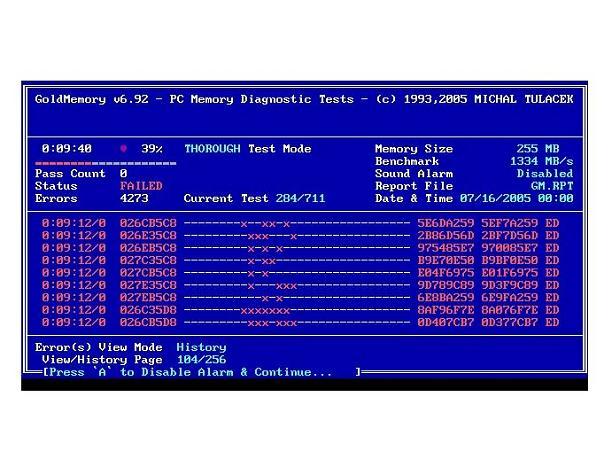Click the small heart indicator beside 39%
This screenshot has height=459, width=612.
point(123,149)
